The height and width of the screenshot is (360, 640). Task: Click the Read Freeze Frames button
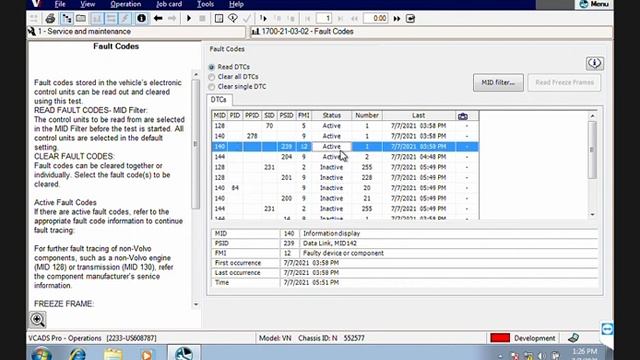pyautogui.click(x=564, y=82)
